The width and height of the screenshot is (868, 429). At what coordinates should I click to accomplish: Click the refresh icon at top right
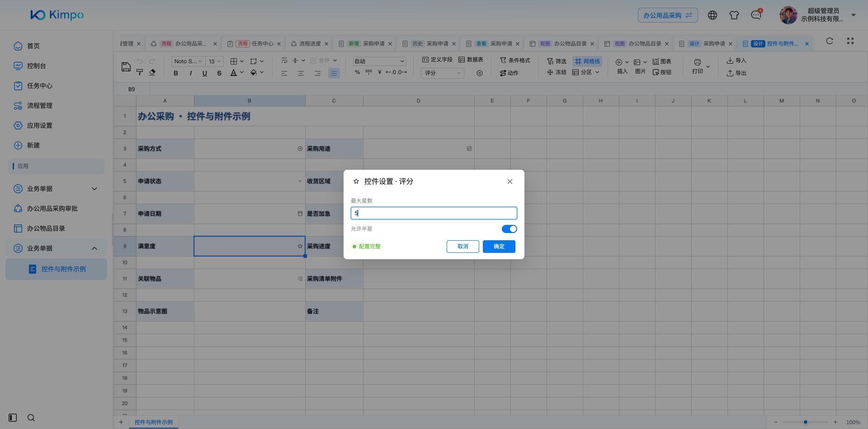coord(830,41)
